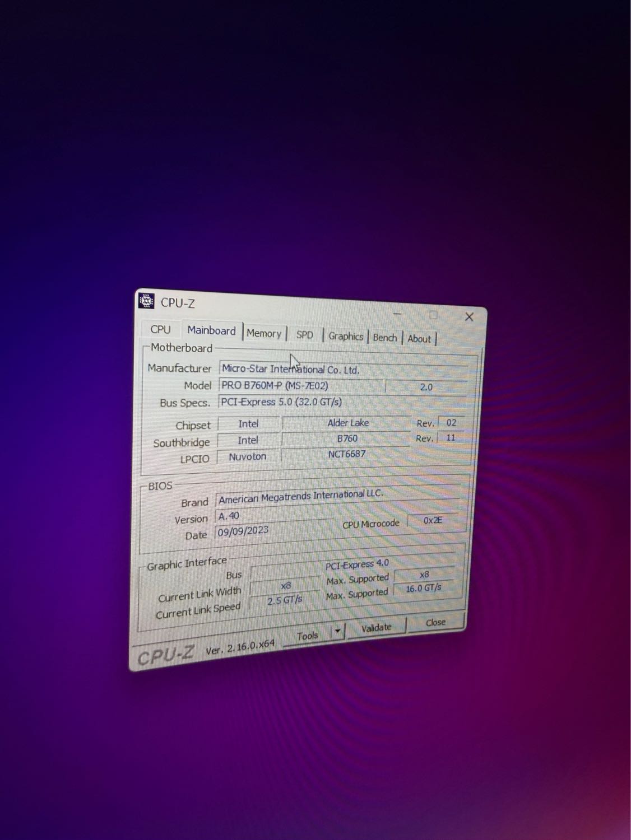This screenshot has height=840, width=631.
Task: Click the CPU-Z title bar text
Action: pyautogui.click(x=178, y=303)
